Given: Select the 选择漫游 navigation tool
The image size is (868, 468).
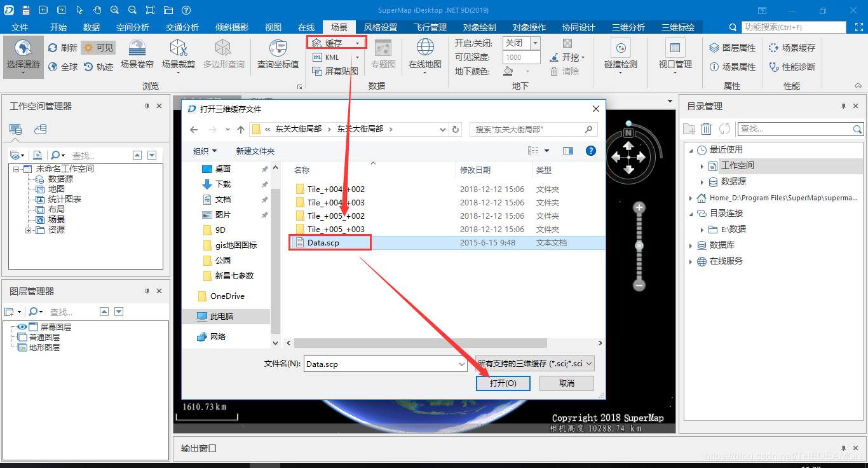Looking at the screenshot, I should click(x=24, y=57).
